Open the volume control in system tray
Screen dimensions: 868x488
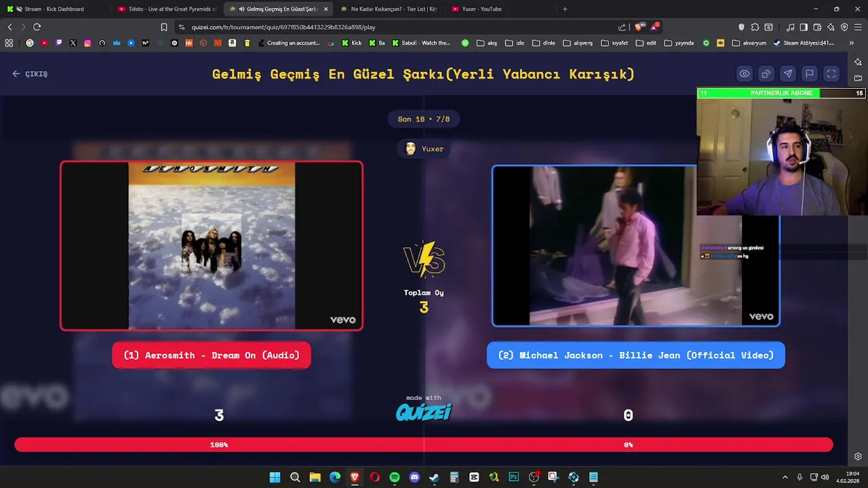pyautogui.click(x=825, y=477)
